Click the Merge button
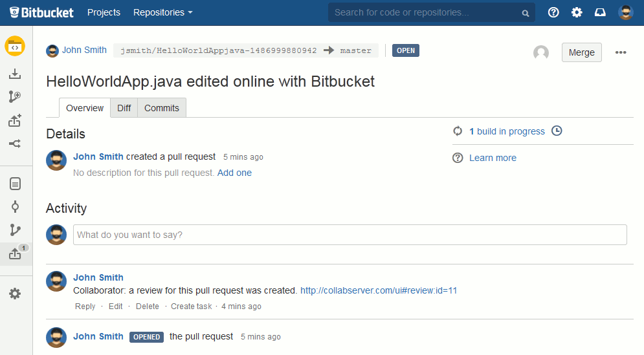This screenshot has height=355, width=644. click(581, 52)
